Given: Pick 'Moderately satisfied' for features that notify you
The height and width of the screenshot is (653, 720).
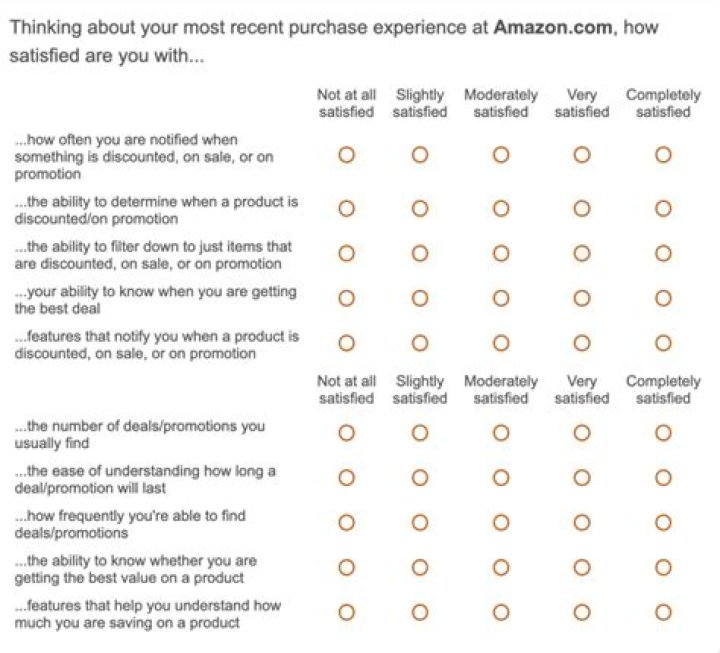Looking at the screenshot, I should 500,343.
